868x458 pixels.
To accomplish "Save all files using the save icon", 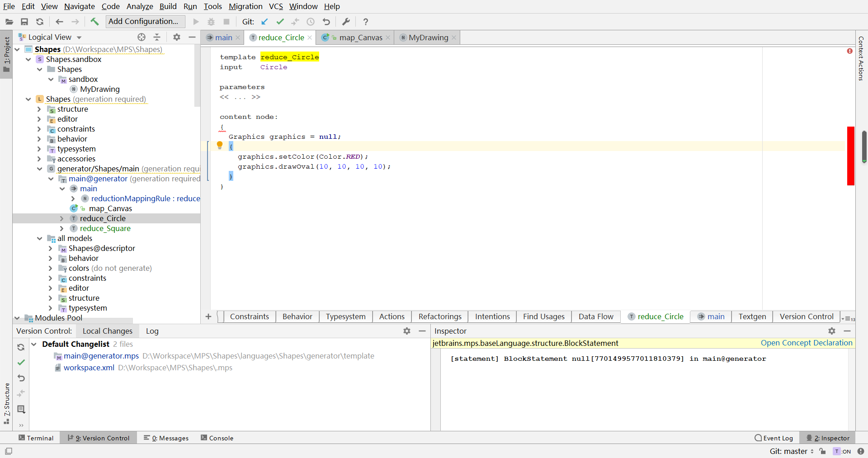I will pyautogui.click(x=24, y=21).
